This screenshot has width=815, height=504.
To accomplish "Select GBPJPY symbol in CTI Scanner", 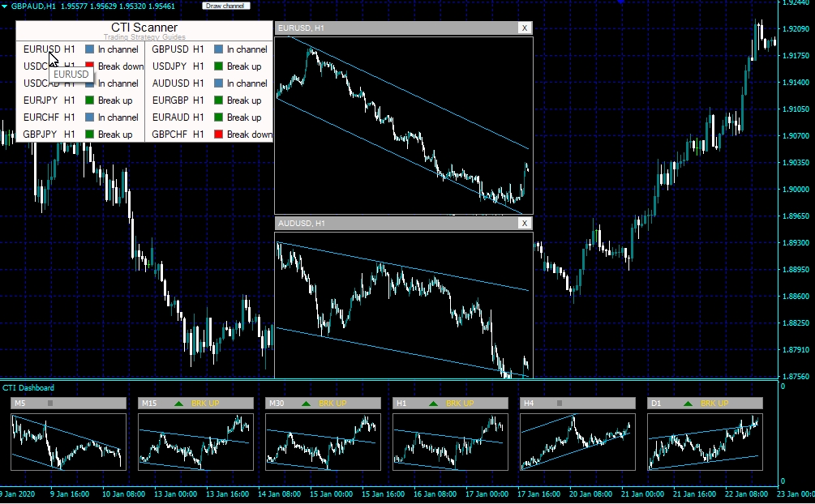I will pyautogui.click(x=40, y=134).
